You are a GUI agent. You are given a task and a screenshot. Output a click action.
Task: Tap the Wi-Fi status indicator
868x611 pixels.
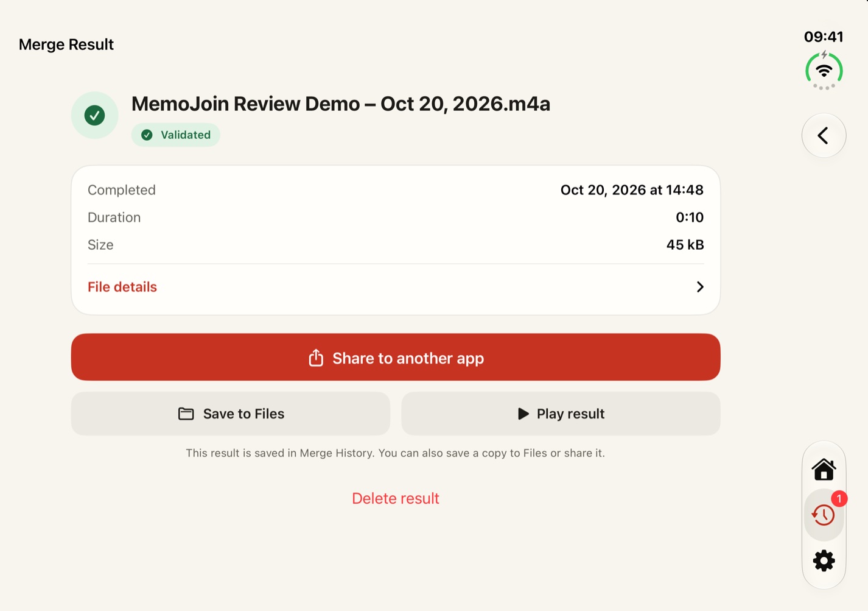pyautogui.click(x=824, y=71)
